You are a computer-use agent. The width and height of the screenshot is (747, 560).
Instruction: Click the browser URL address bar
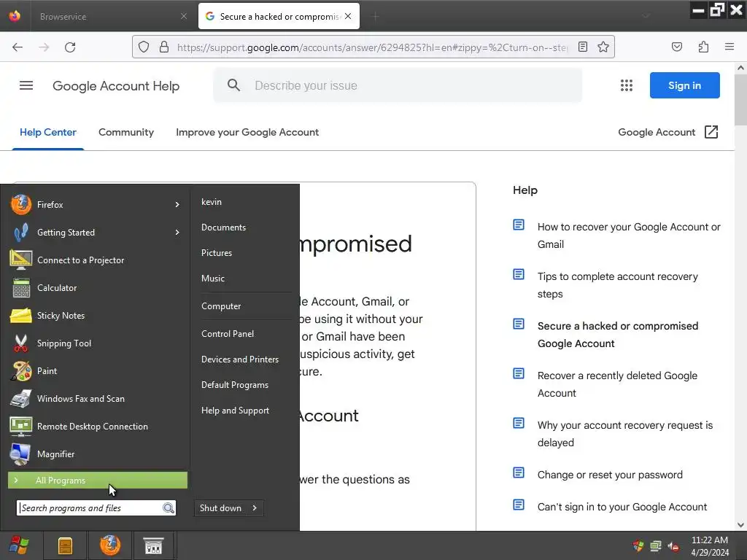coord(371,47)
